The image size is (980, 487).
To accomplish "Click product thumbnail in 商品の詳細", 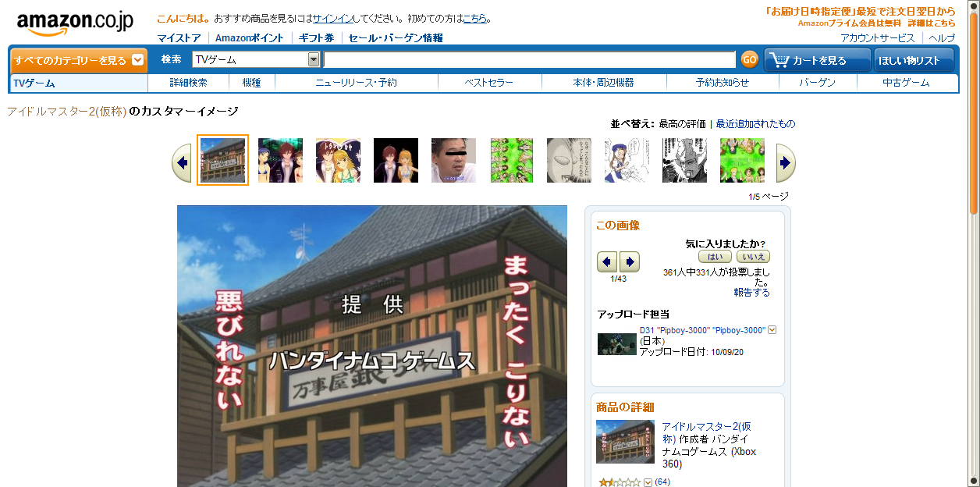I will pos(625,442).
